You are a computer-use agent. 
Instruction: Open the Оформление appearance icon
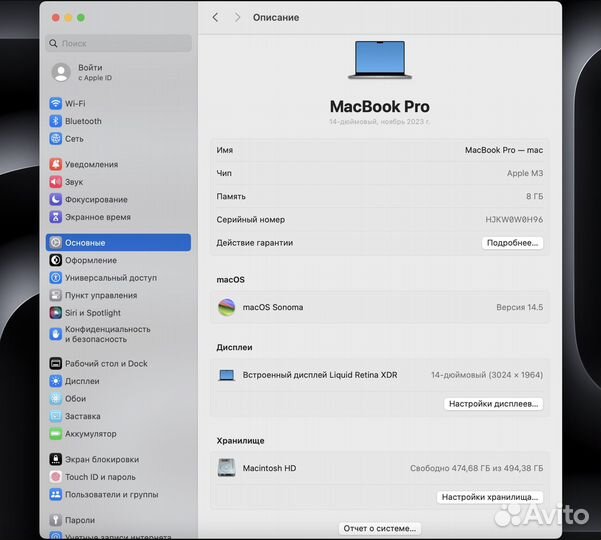pyautogui.click(x=56, y=260)
